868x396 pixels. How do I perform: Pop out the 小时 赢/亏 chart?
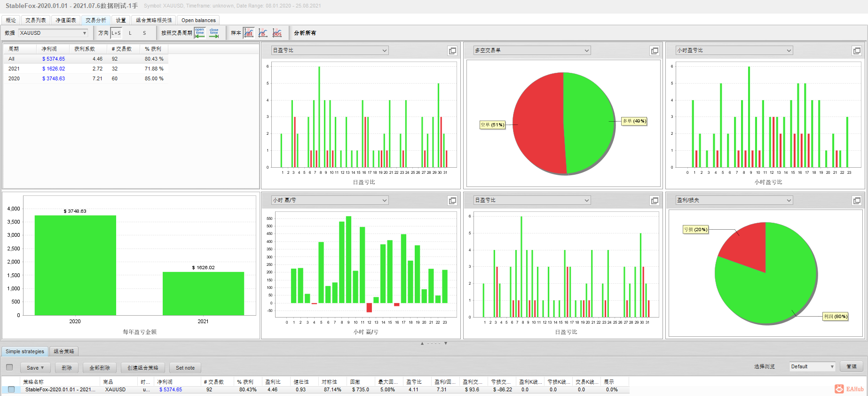[452, 201]
